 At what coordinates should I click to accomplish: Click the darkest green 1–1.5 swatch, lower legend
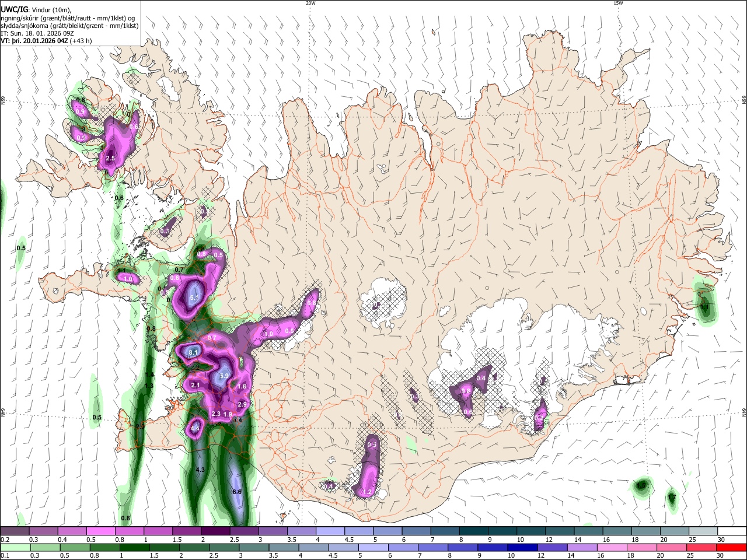click(x=134, y=547)
